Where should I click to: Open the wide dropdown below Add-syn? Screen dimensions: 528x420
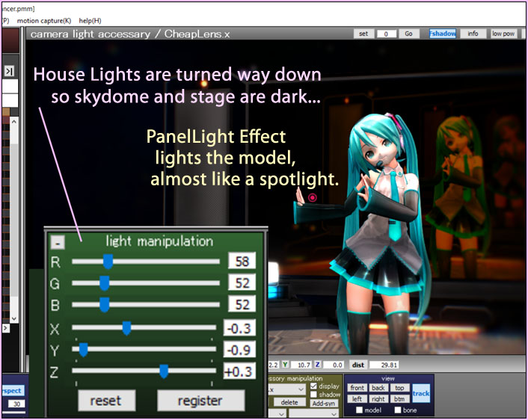313,413
